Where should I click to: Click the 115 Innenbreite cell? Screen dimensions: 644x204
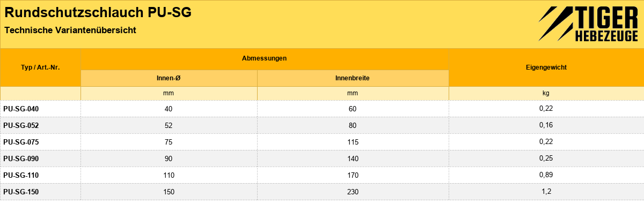[x=353, y=142]
